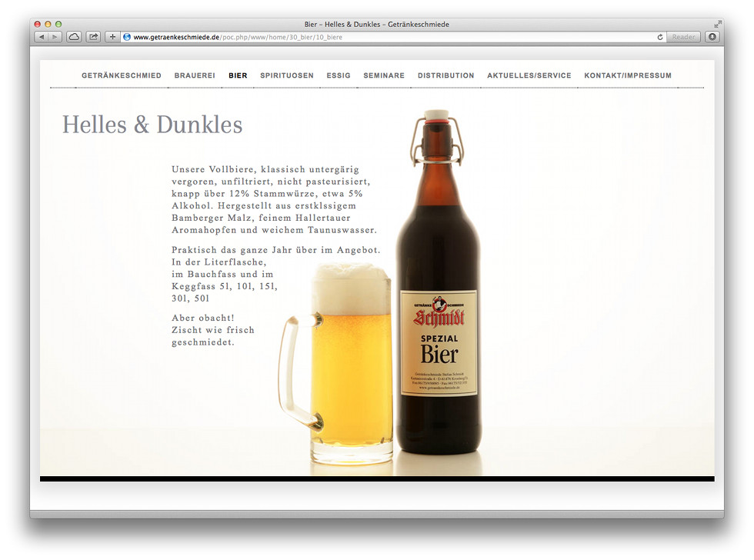
Task: Open Distribution navigation link
Action: click(x=445, y=75)
